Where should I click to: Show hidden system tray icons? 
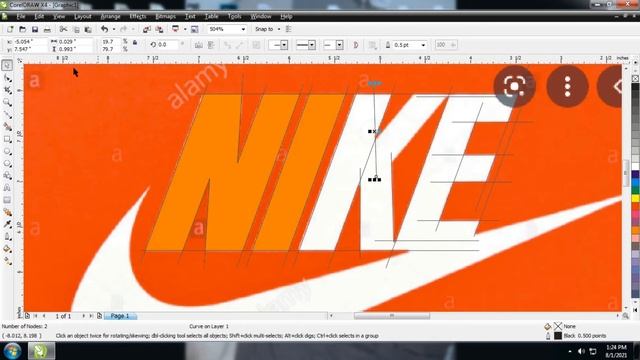click(570, 351)
